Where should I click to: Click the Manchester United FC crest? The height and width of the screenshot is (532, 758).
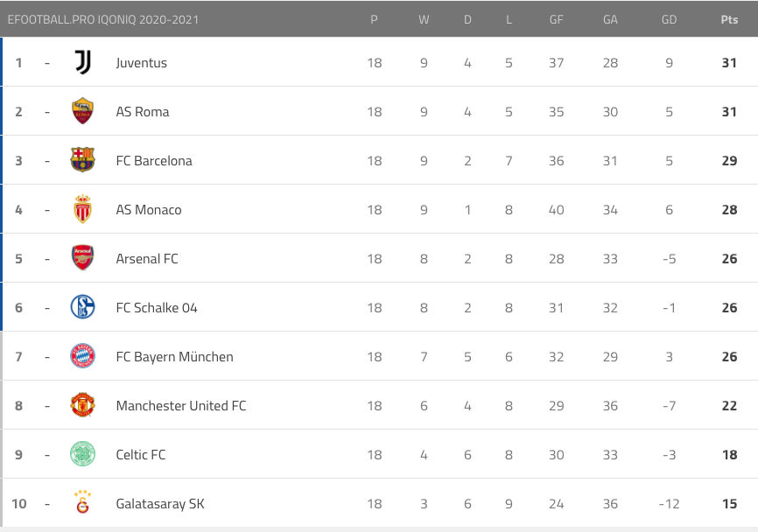(x=82, y=405)
